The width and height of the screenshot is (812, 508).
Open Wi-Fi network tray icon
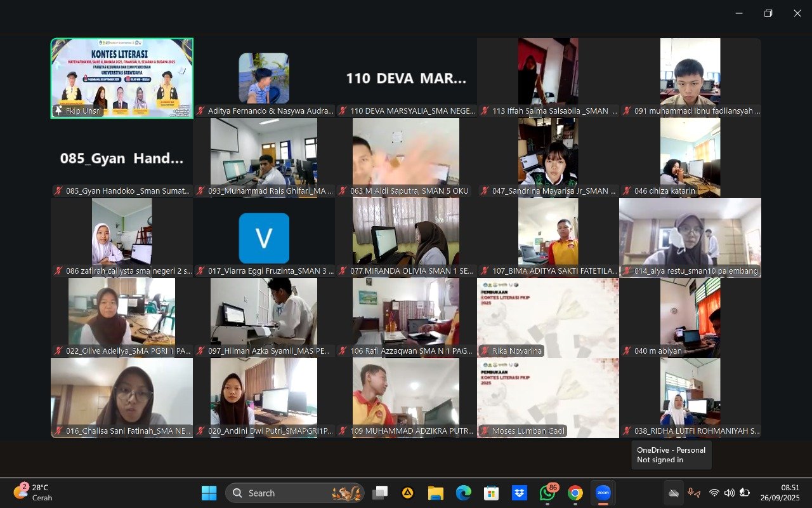click(x=714, y=493)
